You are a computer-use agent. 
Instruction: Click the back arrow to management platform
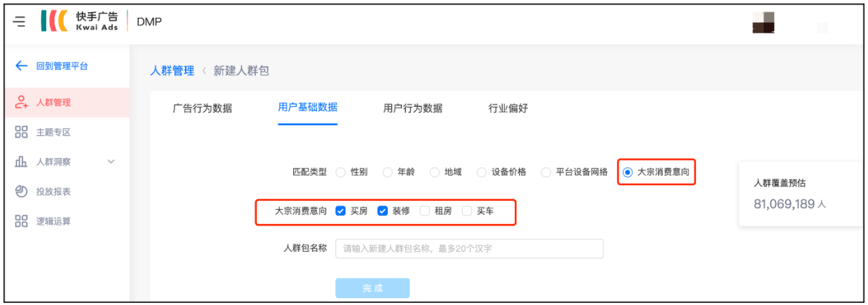tap(22, 66)
